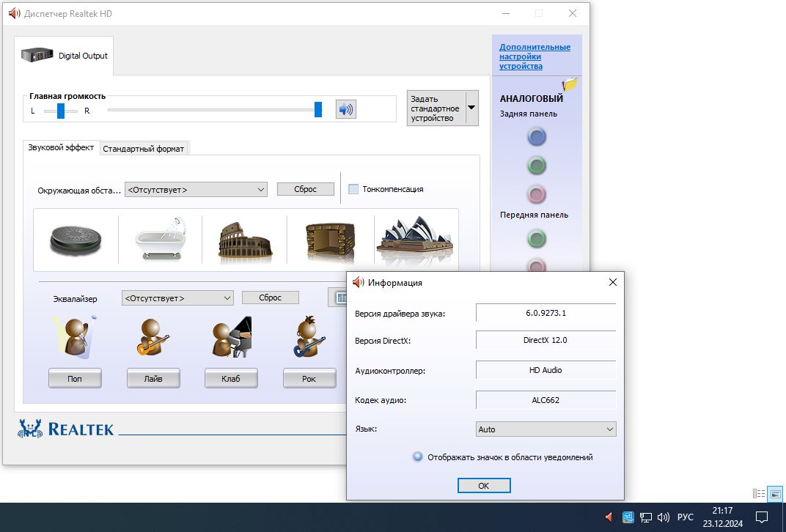Apply the Клаб equalizer preset button

[x=231, y=379]
